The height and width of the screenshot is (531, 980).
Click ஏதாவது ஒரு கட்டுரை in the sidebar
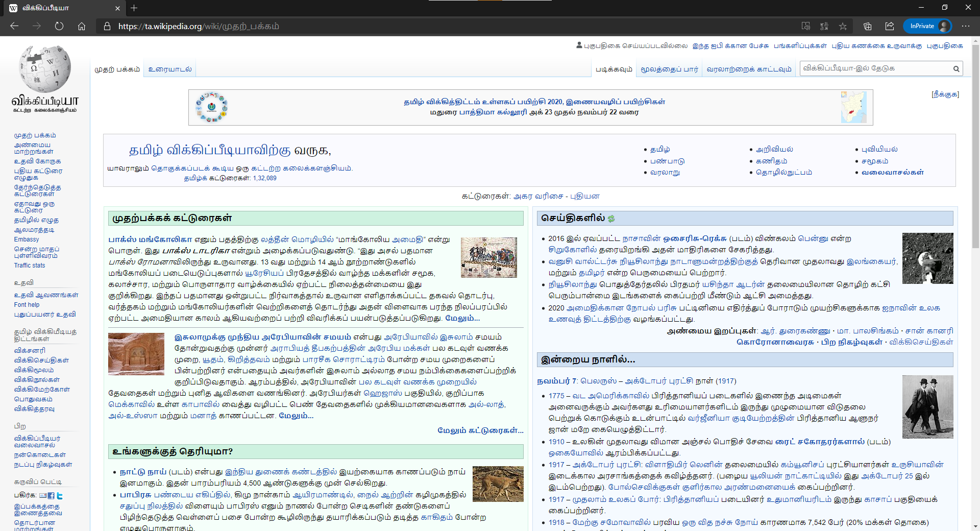pyautogui.click(x=34, y=207)
